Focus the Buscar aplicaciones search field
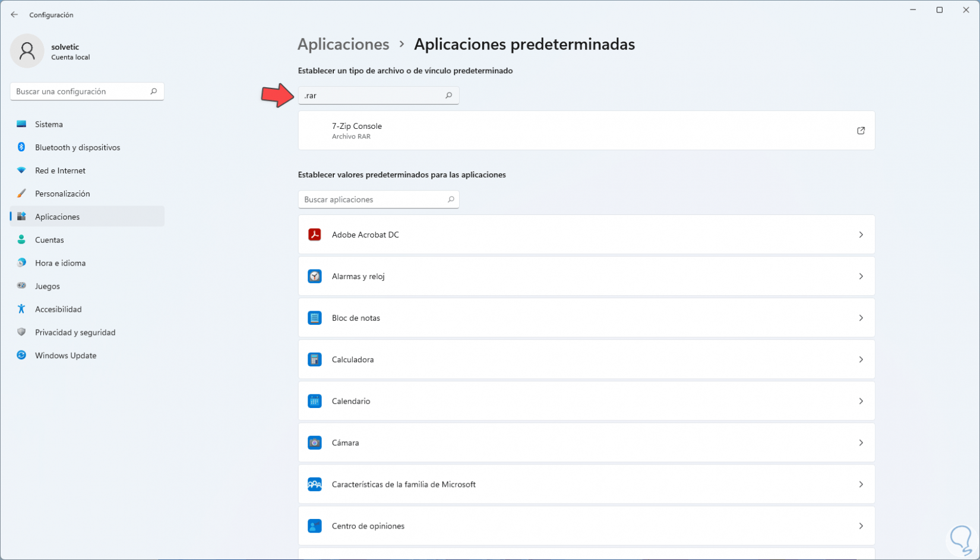Viewport: 980px width, 560px height. click(x=373, y=200)
